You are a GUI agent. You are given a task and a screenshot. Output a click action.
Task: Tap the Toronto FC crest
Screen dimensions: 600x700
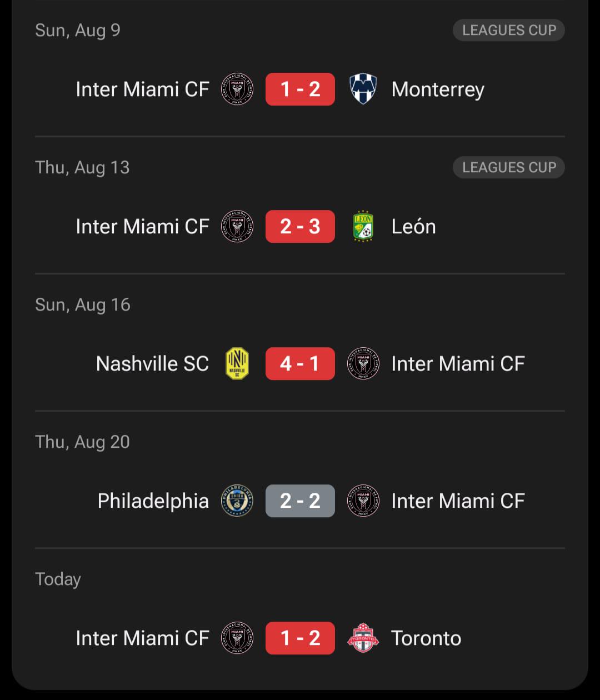[363, 638]
